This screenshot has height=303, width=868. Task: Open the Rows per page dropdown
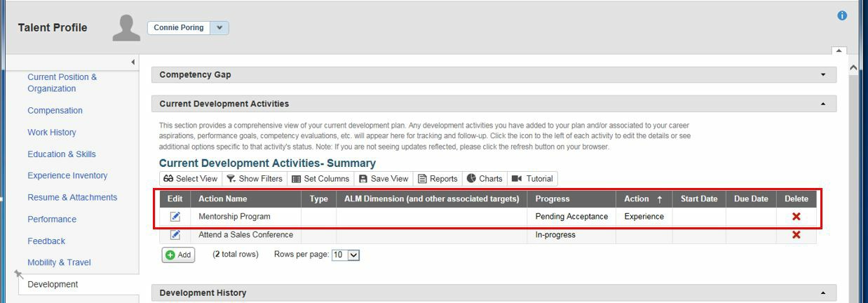click(x=346, y=255)
